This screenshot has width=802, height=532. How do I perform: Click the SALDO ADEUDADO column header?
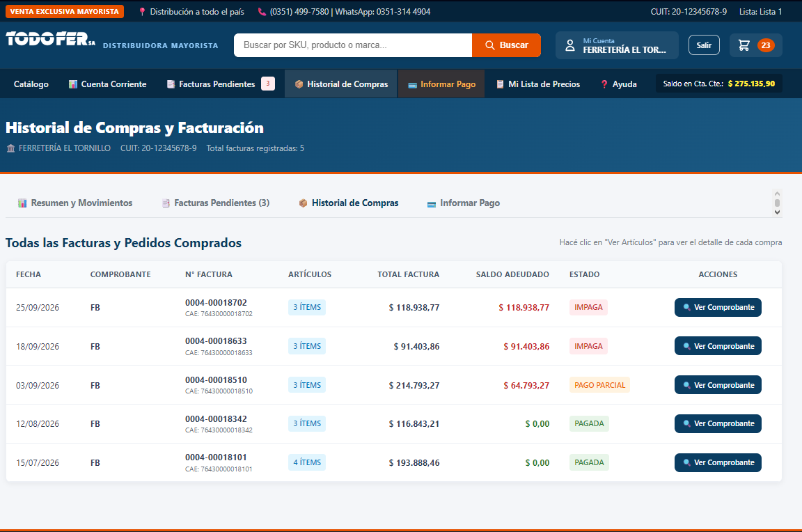pos(512,274)
